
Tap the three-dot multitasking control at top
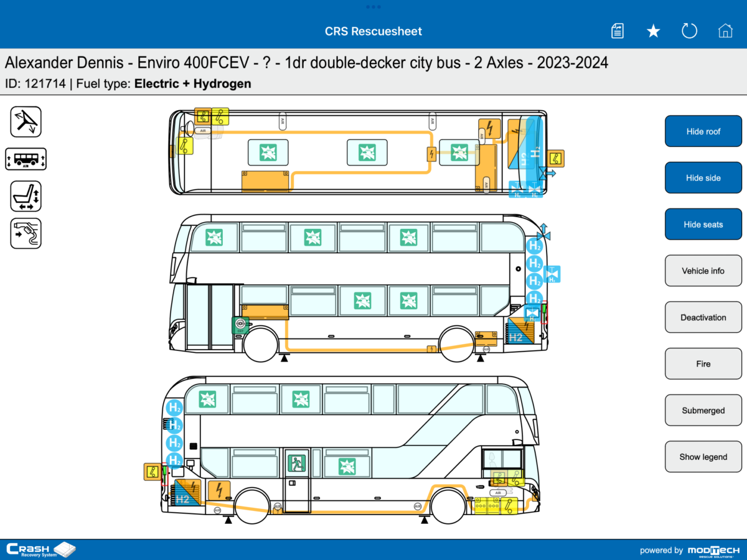tap(374, 7)
